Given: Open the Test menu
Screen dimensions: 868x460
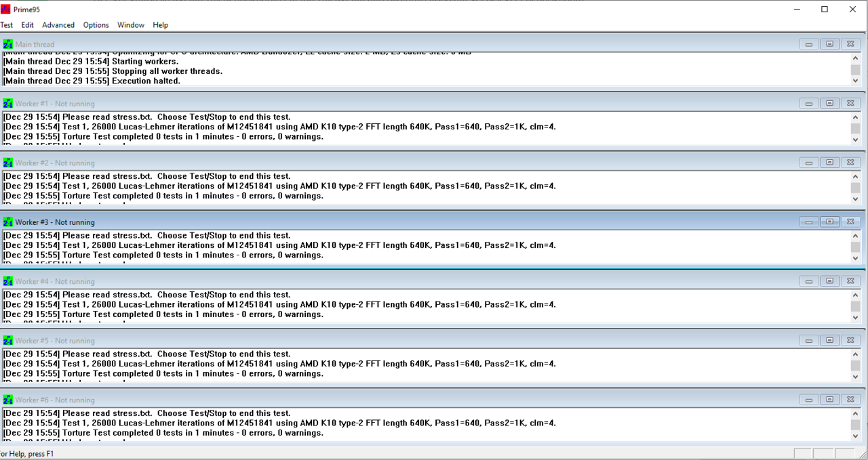Looking at the screenshot, I should [x=6, y=25].
